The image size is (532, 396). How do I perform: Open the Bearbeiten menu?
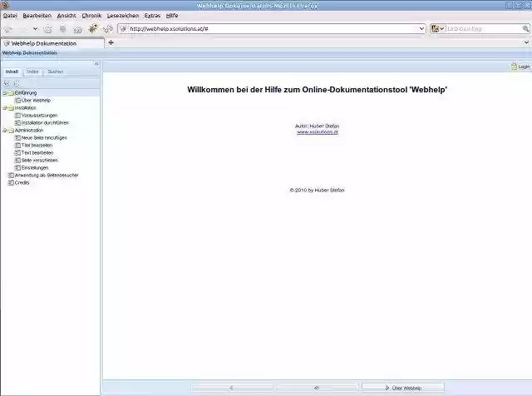(x=37, y=16)
